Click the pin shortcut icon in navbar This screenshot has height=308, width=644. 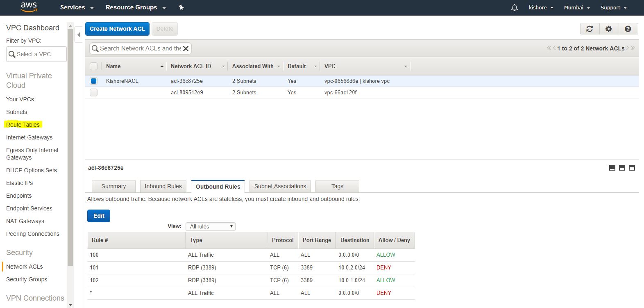pos(181,7)
